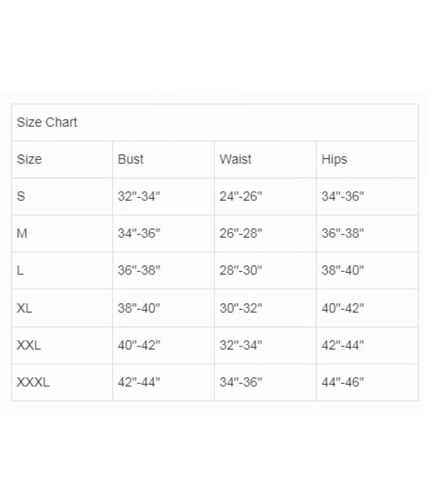
Task: Click the Hips column header
Action: pyautogui.click(x=334, y=159)
